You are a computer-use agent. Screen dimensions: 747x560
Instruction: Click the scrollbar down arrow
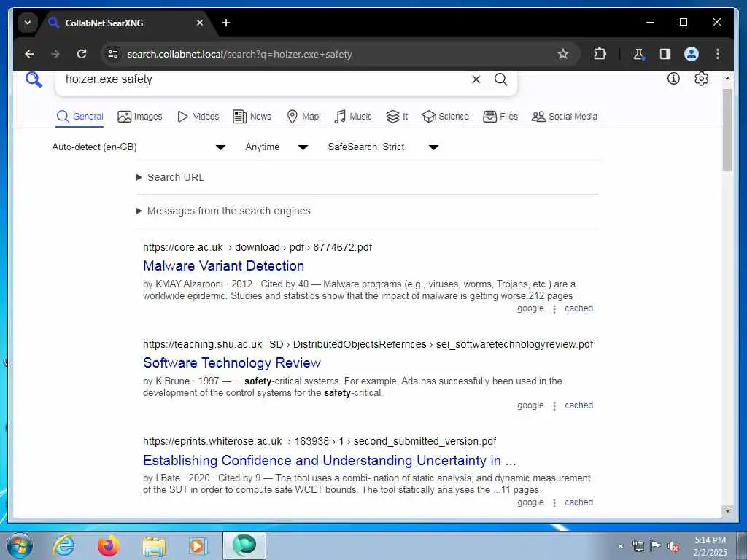click(727, 511)
